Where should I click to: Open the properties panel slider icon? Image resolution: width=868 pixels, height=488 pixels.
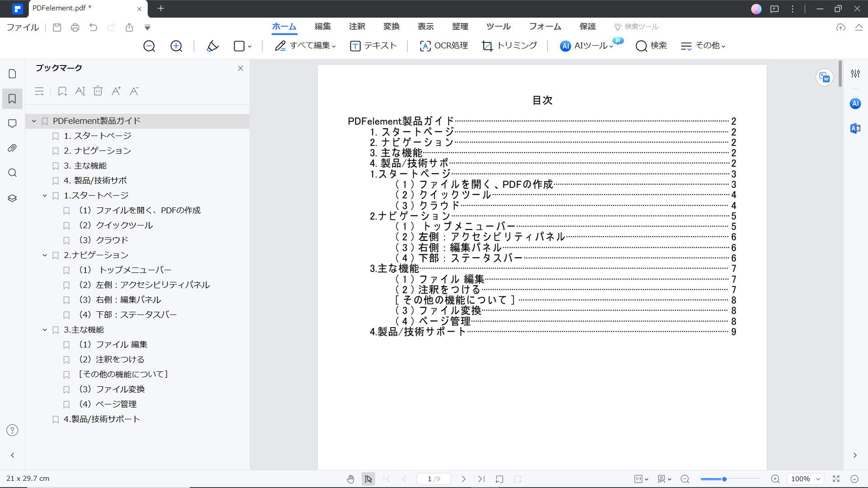(855, 74)
